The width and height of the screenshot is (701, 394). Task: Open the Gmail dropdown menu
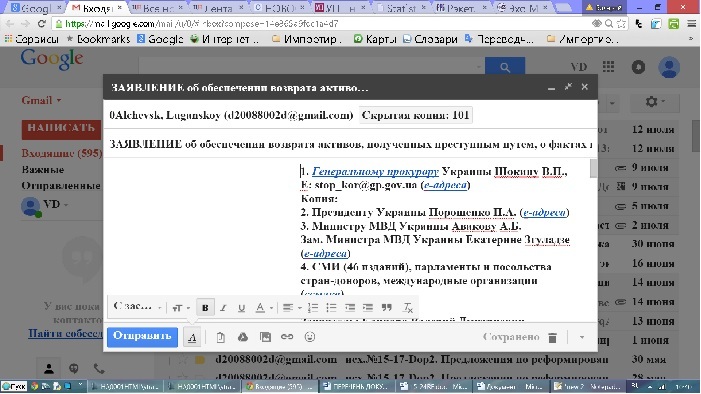pyautogui.click(x=42, y=100)
